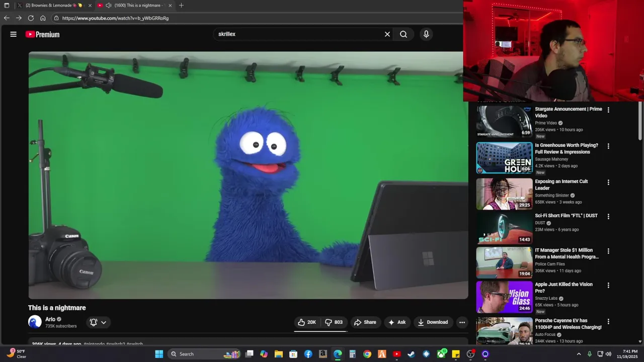The width and height of the screenshot is (644, 362).
Task: Open Exposing an Internet Cult Leader title
Action: pos(561,185)
